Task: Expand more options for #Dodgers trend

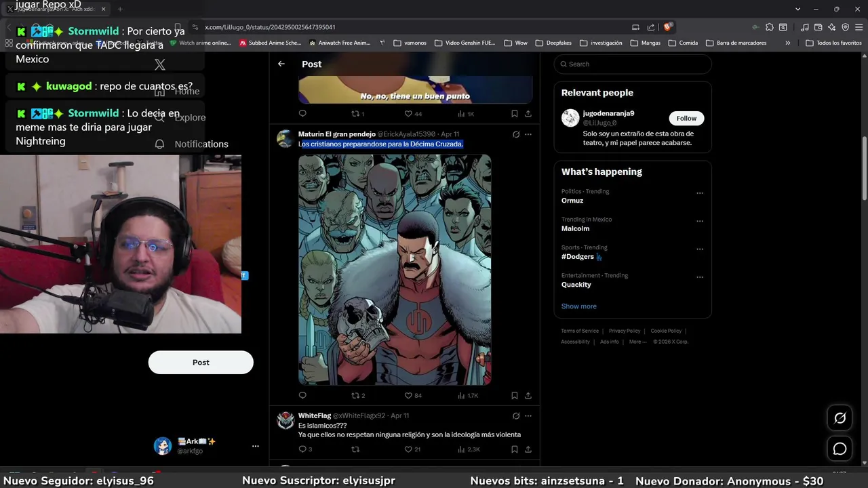Action: pos(700,249)
